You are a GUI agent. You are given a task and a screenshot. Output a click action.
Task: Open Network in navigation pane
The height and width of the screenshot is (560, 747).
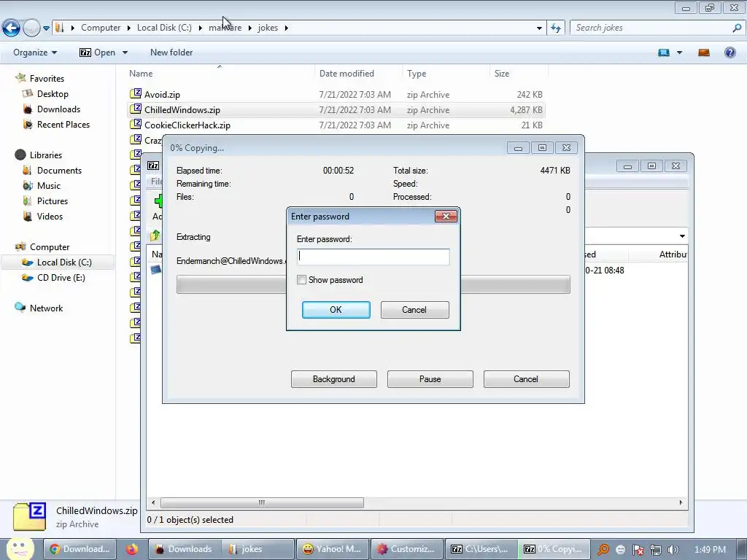(46, 308)
